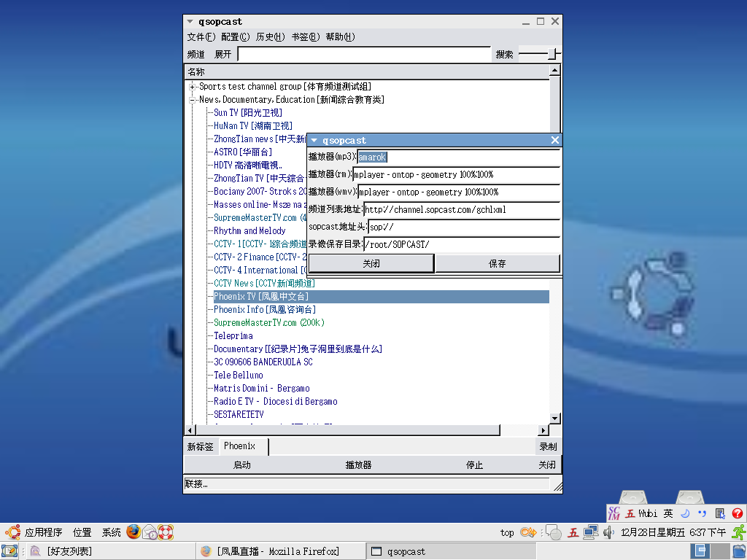Open the 书签(B) menu
The image size is (747, 560).
click(306, 37)
